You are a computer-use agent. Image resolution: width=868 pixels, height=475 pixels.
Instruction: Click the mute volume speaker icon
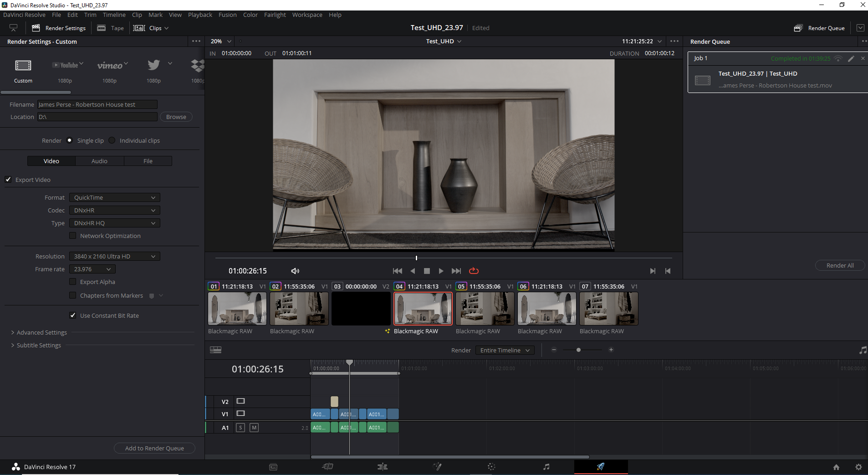(295, 271)
